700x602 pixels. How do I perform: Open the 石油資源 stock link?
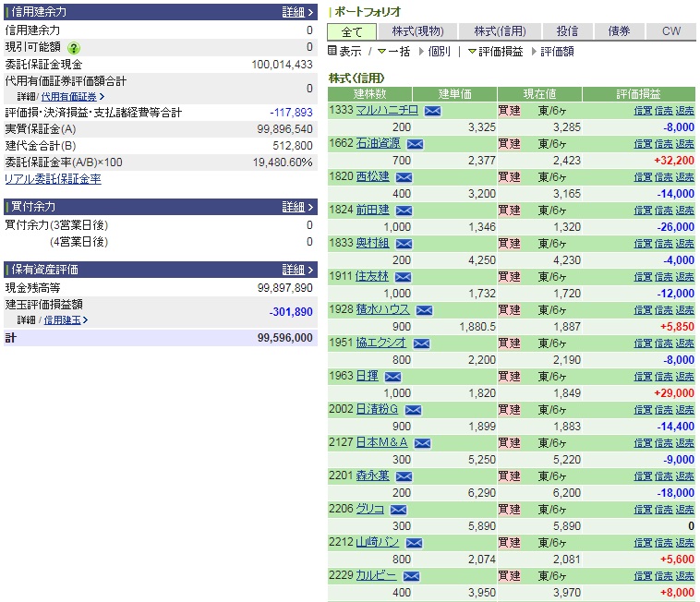pos(378,143)
